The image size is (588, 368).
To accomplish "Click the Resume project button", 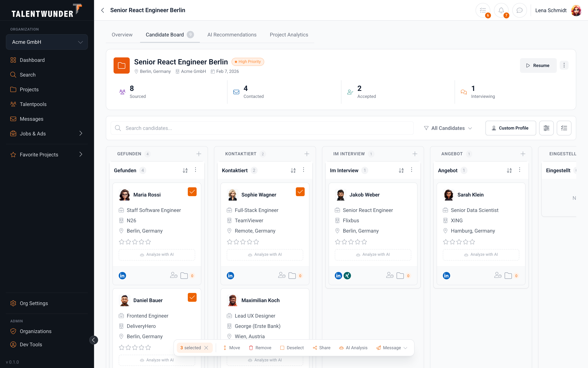I will pos(538,65).
